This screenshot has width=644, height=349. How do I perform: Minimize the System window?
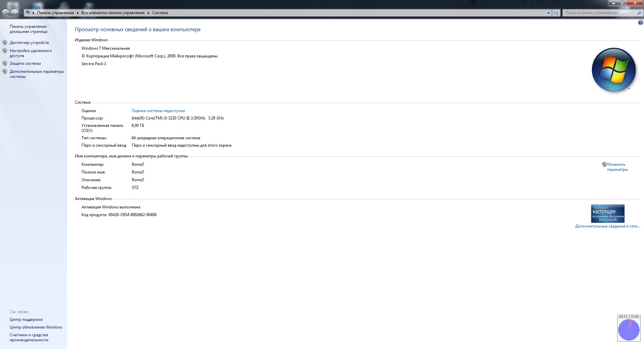613,3
